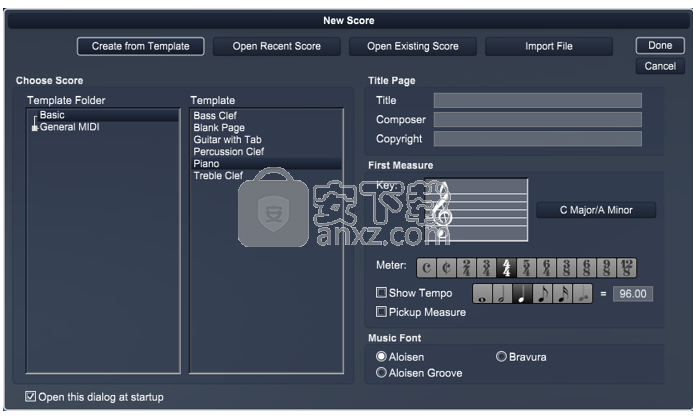Open the C Major/A Minor key dropdown
The image size is (693, 417).
pos(596,210)
